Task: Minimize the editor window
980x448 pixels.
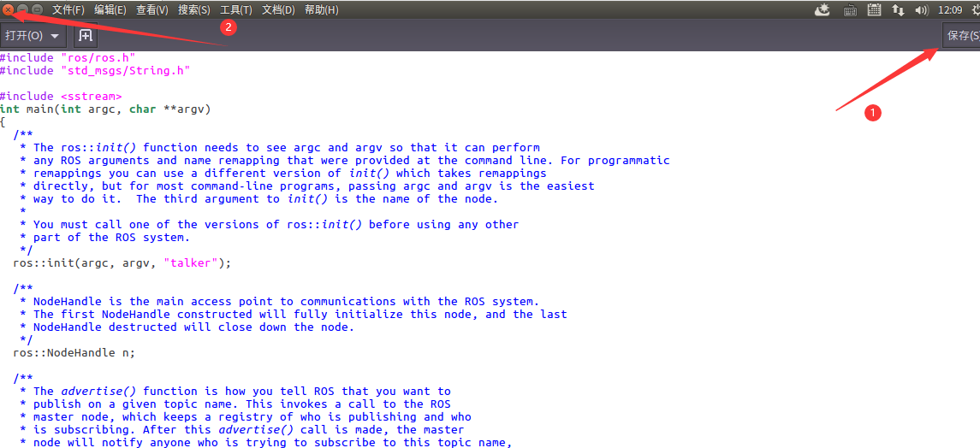Action: (22, 9)
